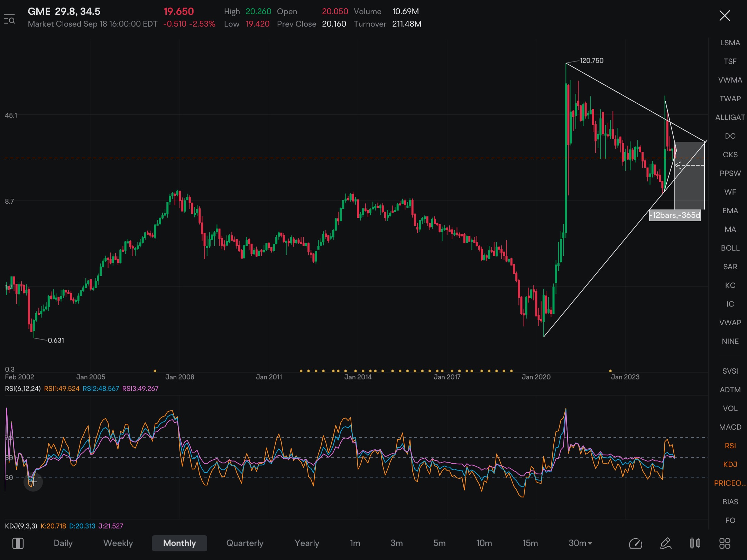Open the speed gauge quick-view icon
This screenshot has width=747, height=560.
pyautogui.click(x=635, y=543)
